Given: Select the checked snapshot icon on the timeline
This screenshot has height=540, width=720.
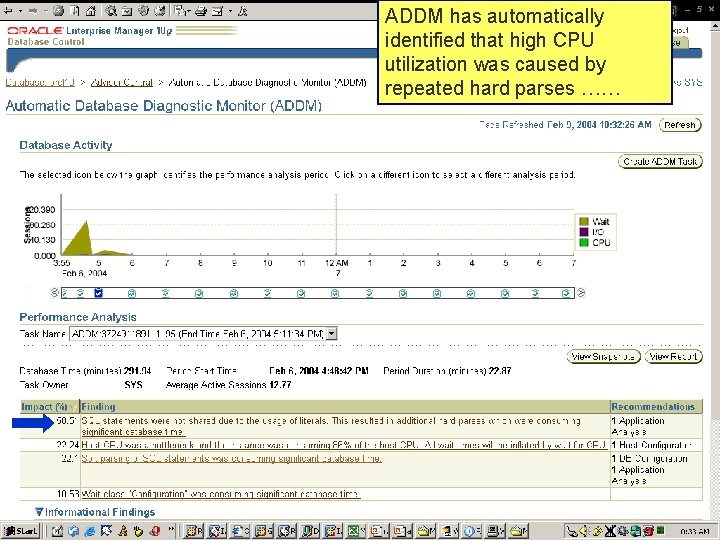Looking at the screenshot, I should 98,293.
